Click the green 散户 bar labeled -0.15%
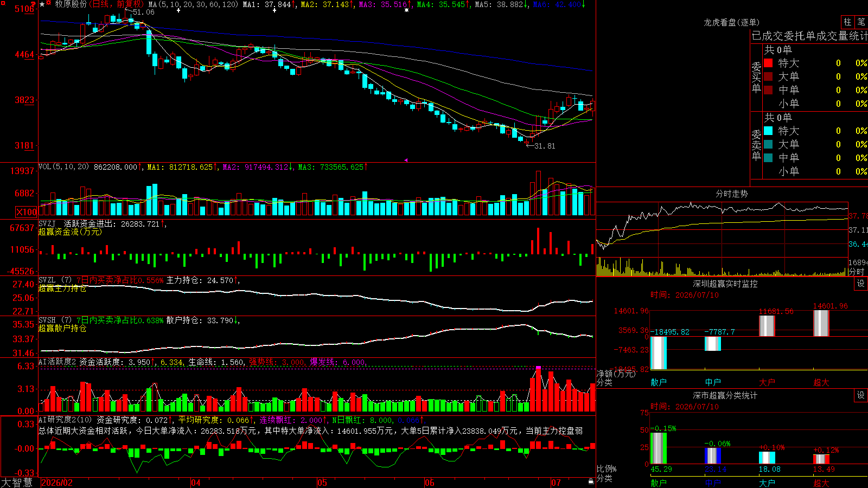The width and height of the screenshot is (868, 488). (659, 448)
